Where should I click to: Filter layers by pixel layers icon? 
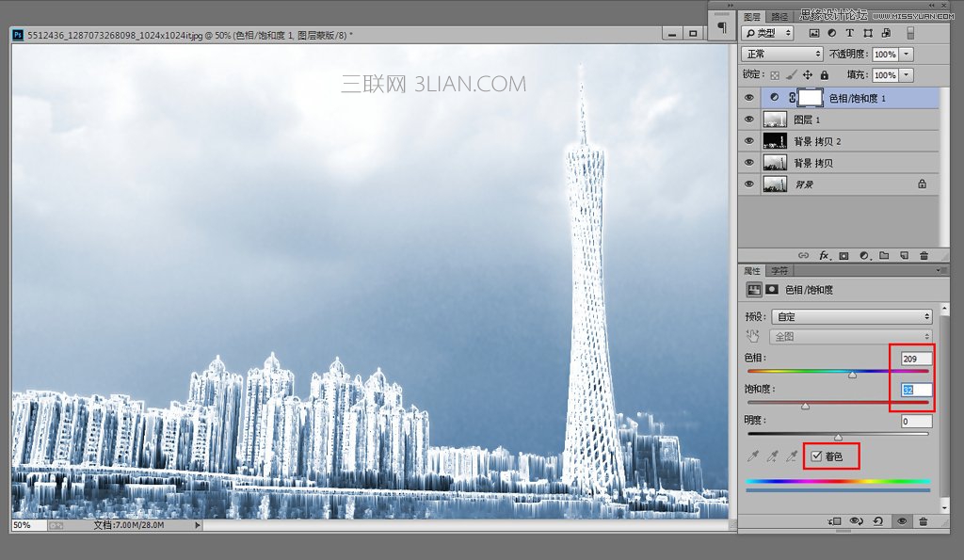(814, 33)
